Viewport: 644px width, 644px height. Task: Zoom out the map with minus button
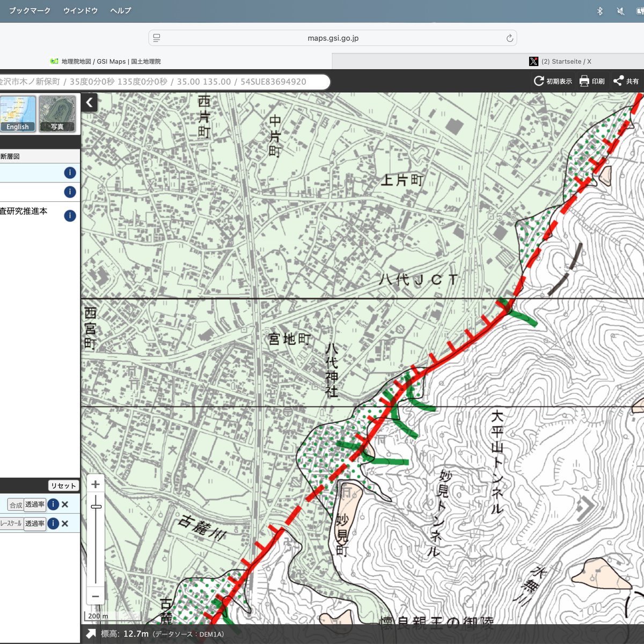click(96, 596)
